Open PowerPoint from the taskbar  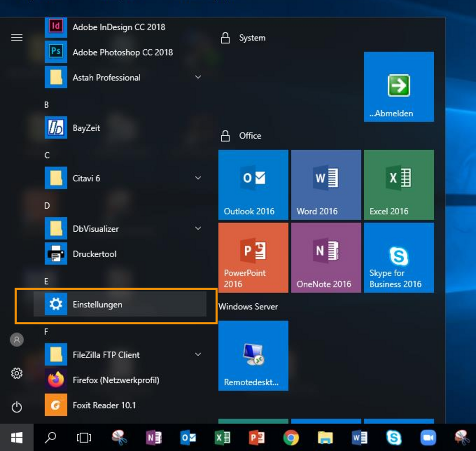(257, 438)
